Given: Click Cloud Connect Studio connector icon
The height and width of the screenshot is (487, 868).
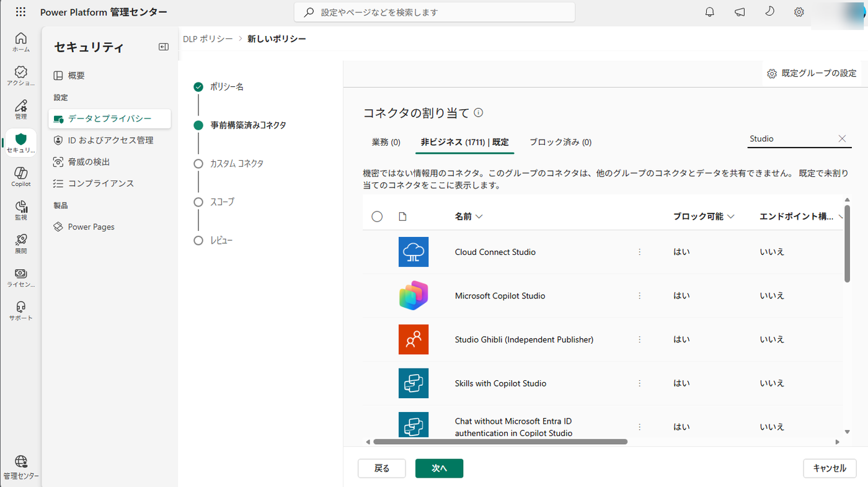Looking at the screenshot, I should tap(414, 252).
